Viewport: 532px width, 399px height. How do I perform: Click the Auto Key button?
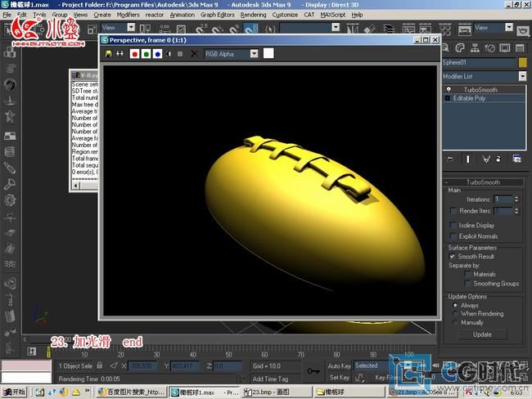pos(340,366)
